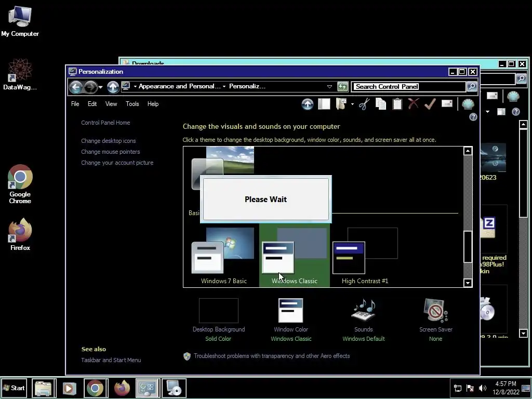Click the refresh icon beside the address bar
This screenshot has width=532, height=399.
click(343, 87)
